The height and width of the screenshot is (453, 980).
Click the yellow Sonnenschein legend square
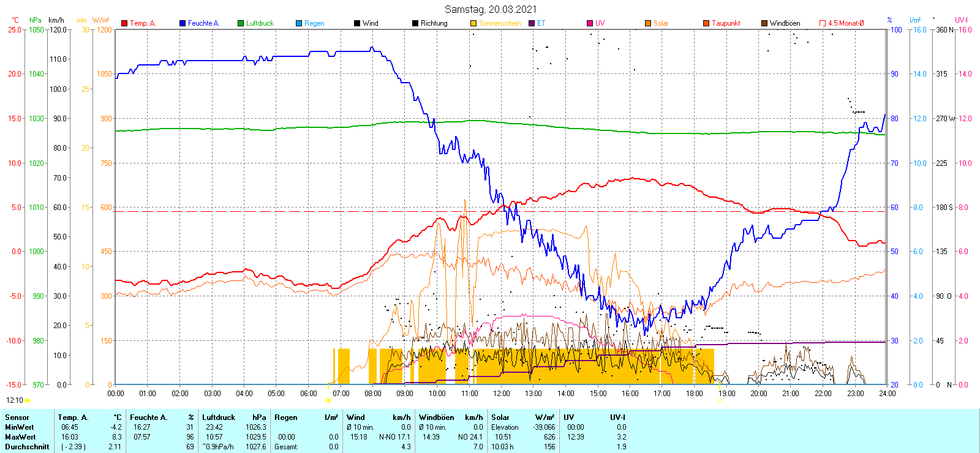[x=473, y=23]
